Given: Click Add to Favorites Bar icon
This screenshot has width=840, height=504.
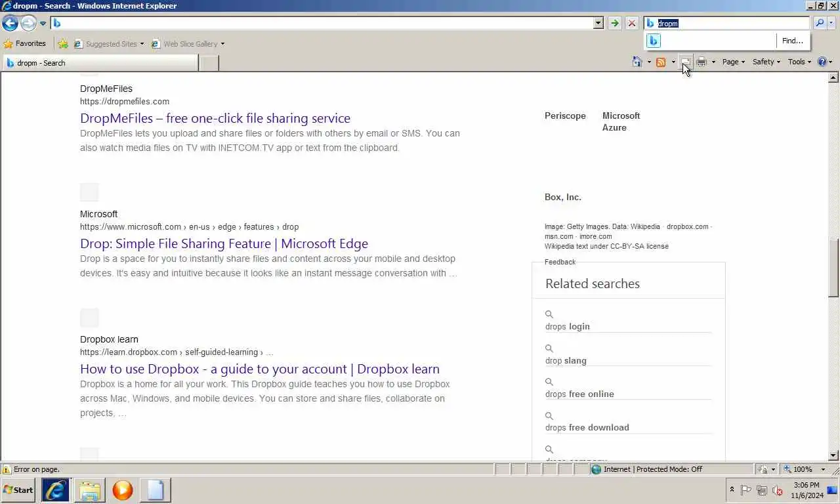Looking at the screenshot, I should (63, 44).
